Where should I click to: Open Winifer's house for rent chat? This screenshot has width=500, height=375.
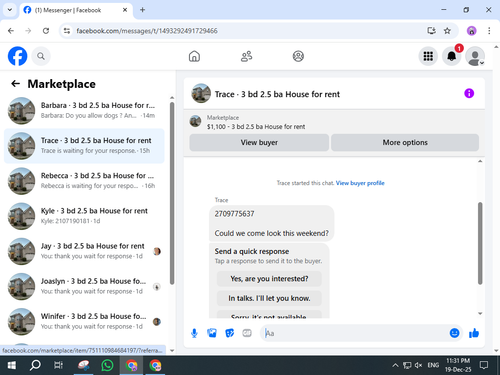pyautogui.click(x=84, y=321)
